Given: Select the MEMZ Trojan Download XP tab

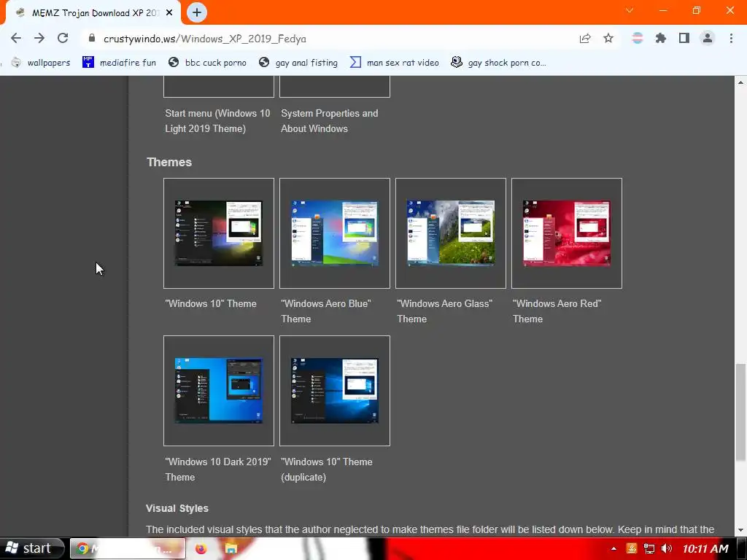Looking at the screenshot, I should (x=93, y=13).
